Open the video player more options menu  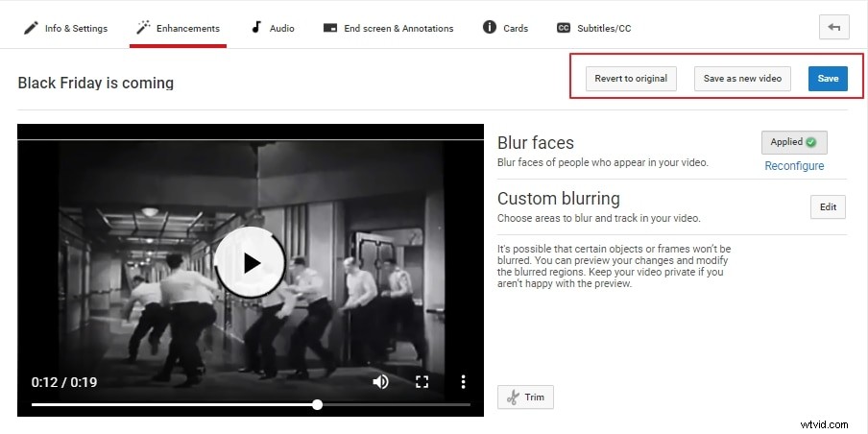pos(464,381)
